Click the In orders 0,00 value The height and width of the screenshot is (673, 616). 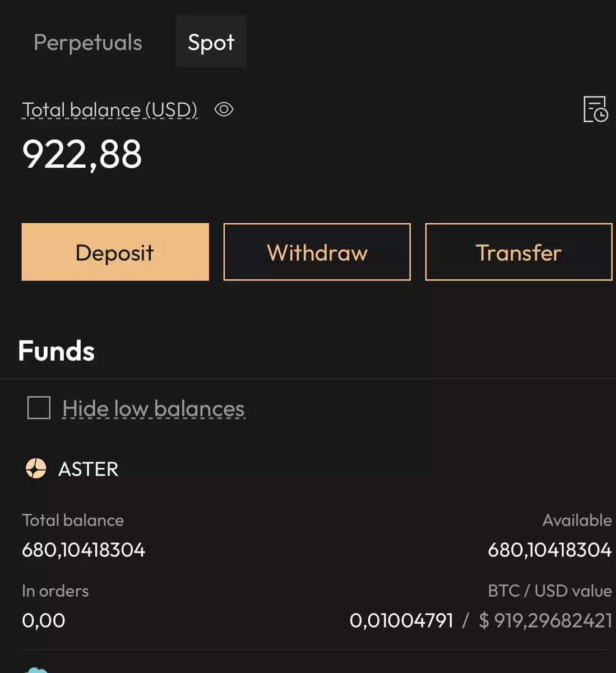pos(44,620)
